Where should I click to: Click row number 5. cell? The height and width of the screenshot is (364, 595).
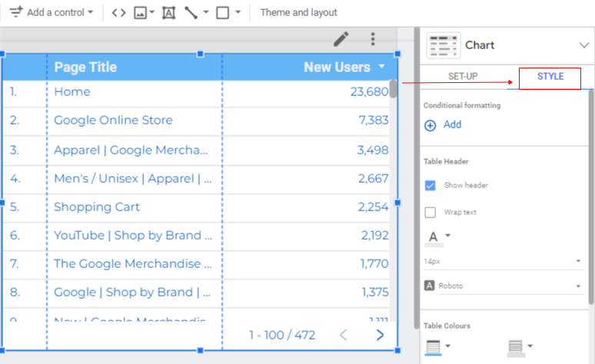click(x=14, y=207)
